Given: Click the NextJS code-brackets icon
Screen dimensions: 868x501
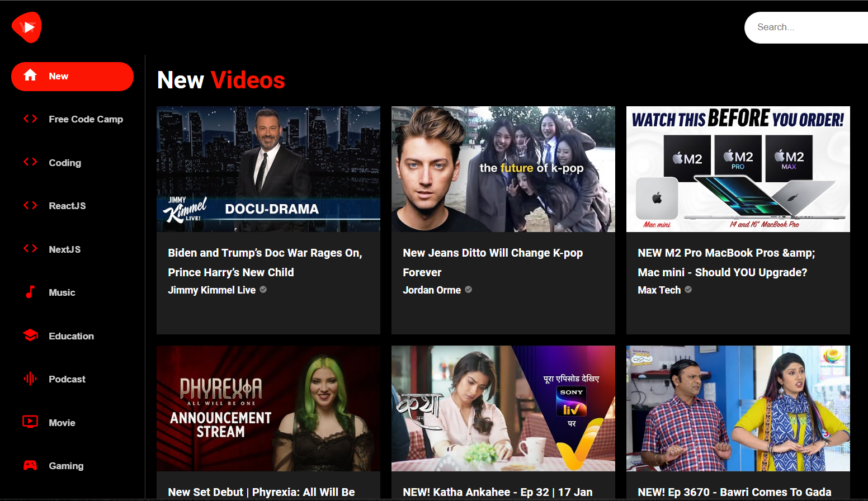Looking at the screenshot, I should pos(30,249).
